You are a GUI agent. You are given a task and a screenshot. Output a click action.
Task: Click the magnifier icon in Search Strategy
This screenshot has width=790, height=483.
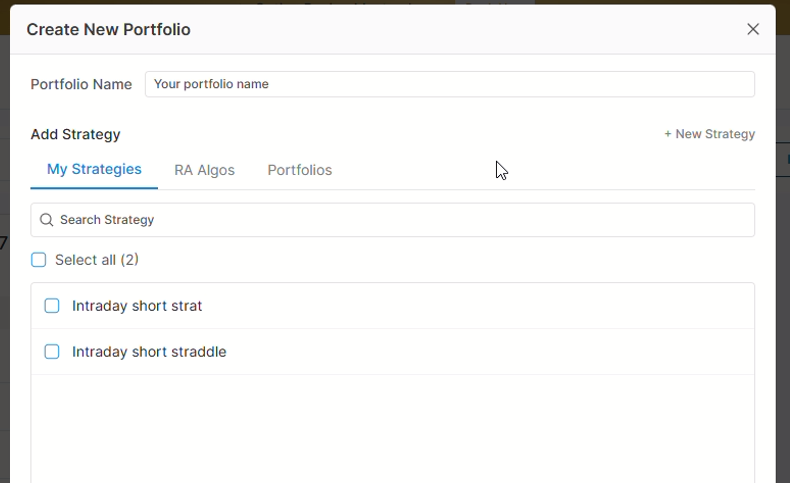(x=46, y=220)
